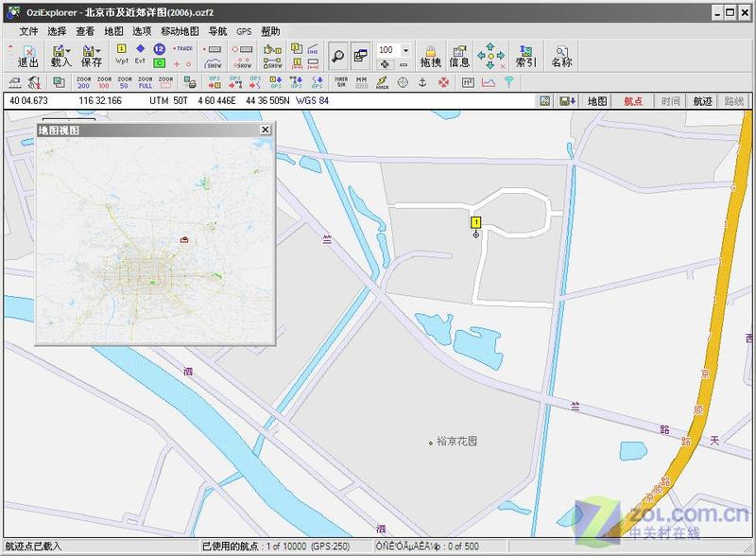Click the M² area calculation icon
Viewport: 756px width, 556px height.
[468, 82]
